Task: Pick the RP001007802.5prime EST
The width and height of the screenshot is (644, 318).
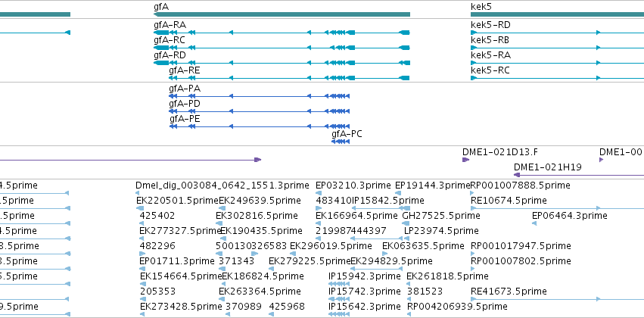Action: click(x=521, y=261)
